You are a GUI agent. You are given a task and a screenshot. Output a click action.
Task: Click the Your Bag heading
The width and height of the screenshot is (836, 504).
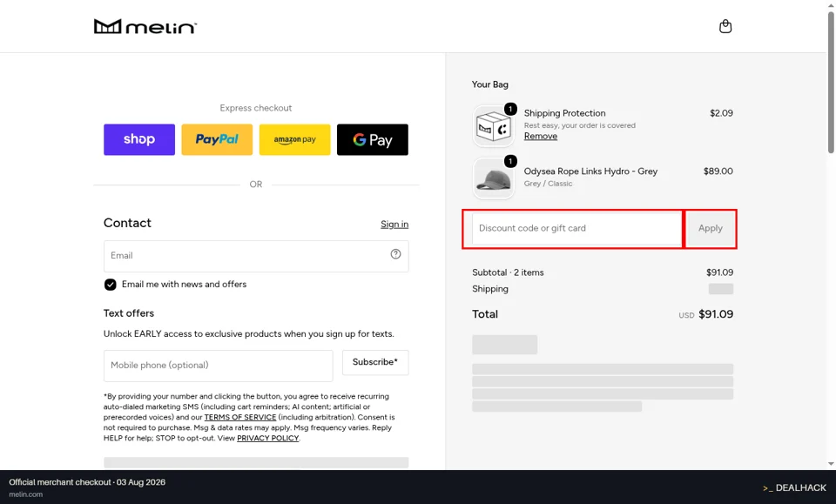490,84
